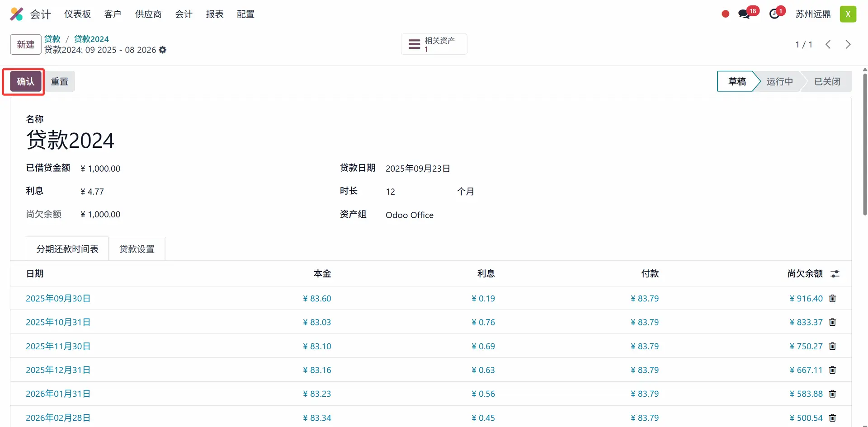Go to previous record arrow
This screenshot has height=427, width=868.
[828, 44]
